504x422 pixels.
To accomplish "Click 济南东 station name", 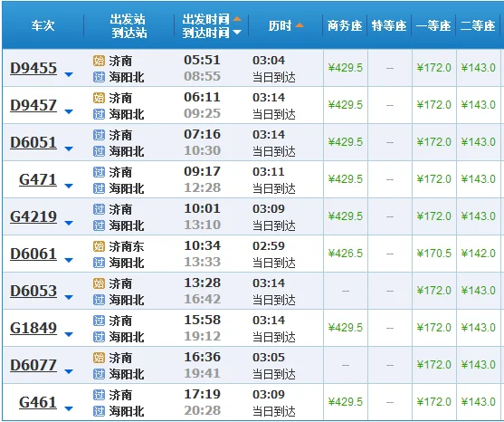I will pyautogui.click(x=127, y=246).
